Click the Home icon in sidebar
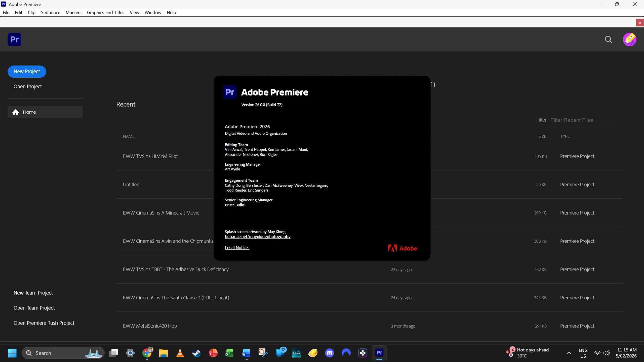 pyautogui.click(x=16, y=112)
